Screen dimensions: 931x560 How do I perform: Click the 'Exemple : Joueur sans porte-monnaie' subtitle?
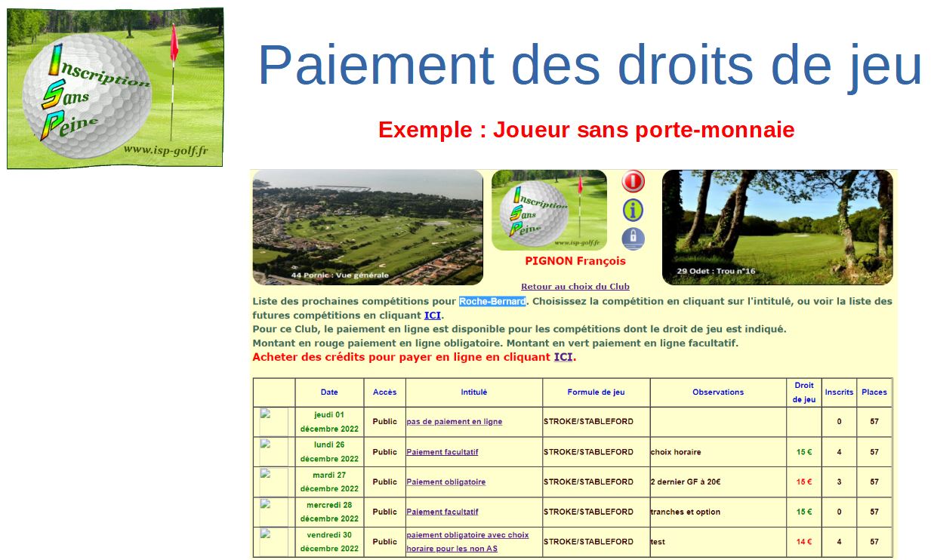[x=587, y=130]
